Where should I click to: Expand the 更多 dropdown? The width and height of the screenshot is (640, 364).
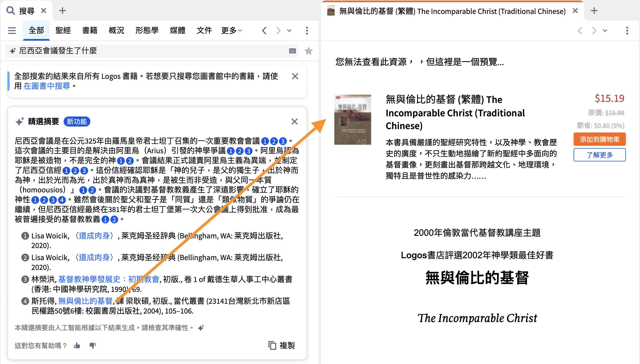click(x=232, y=30)
